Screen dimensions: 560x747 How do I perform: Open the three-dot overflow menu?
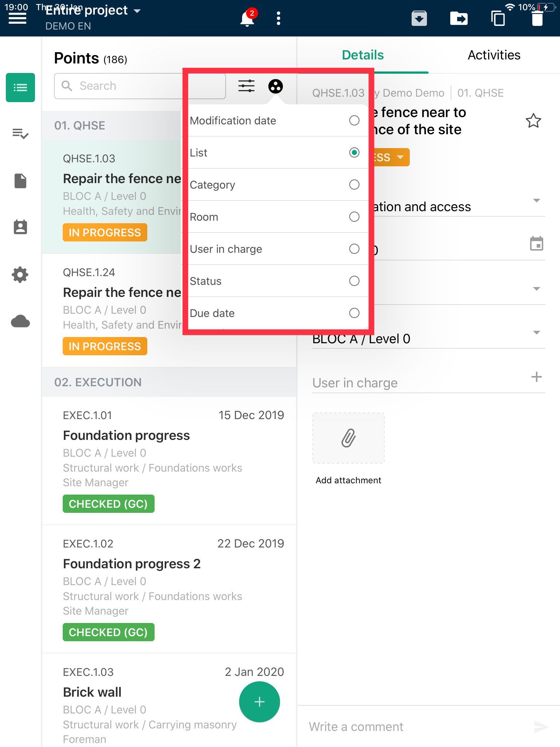pyautogui.click(x=279, y=18)
